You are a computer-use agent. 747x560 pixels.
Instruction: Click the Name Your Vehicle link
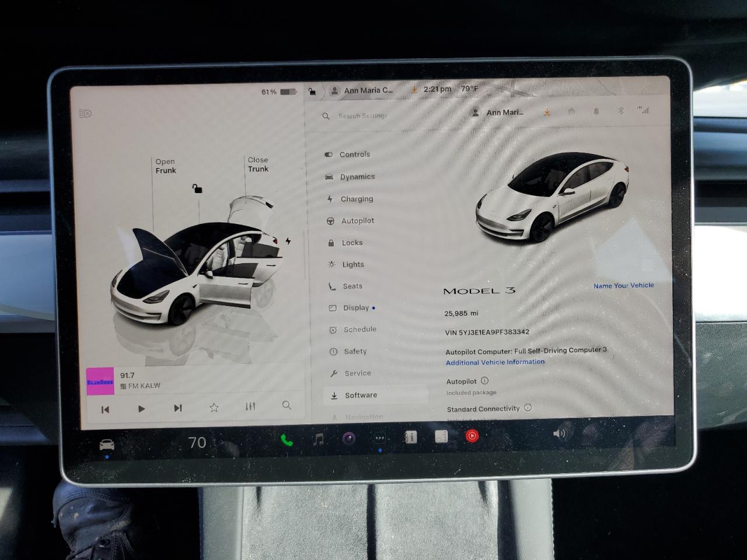623,285
